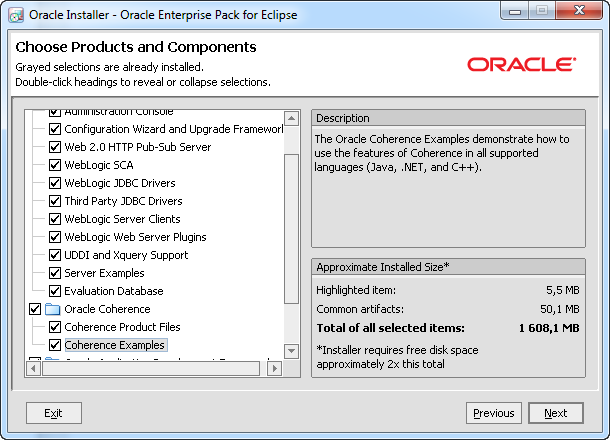610x440 pixels.
Task: Click the 'Total of all selected items:' label
Action: click(x=391, y=328)
